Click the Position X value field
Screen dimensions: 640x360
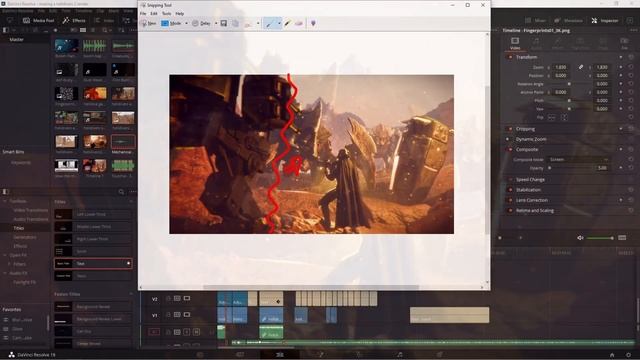[x=561, y=76]
